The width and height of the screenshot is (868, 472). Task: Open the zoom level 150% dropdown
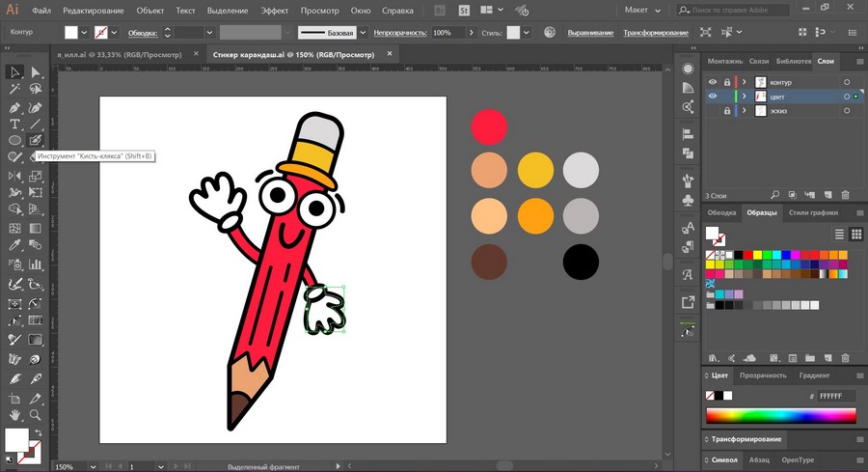[x=93, y=466]
